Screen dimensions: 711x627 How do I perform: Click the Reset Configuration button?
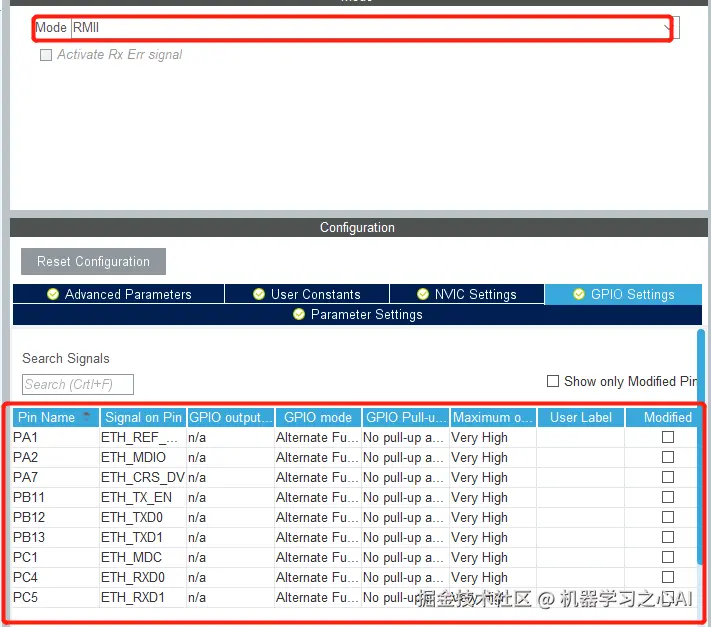(x=93, y=261)
